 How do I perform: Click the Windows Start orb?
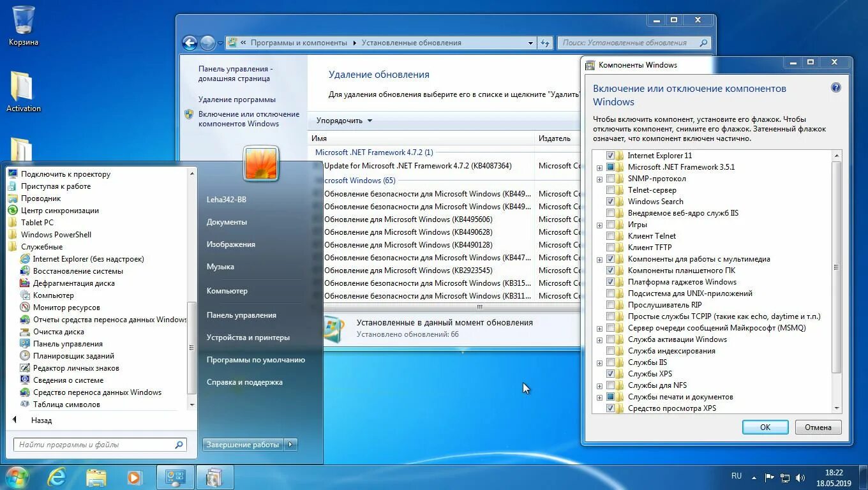[17, 477]
